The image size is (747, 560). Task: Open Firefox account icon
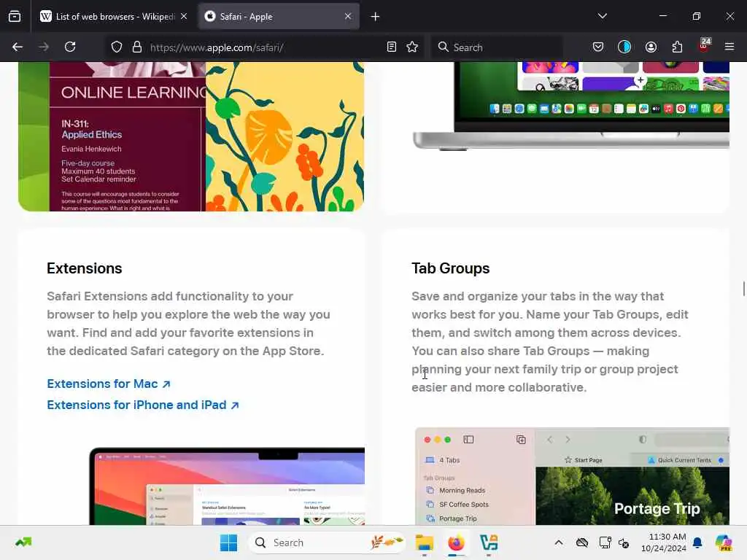(x=651, y=47)
